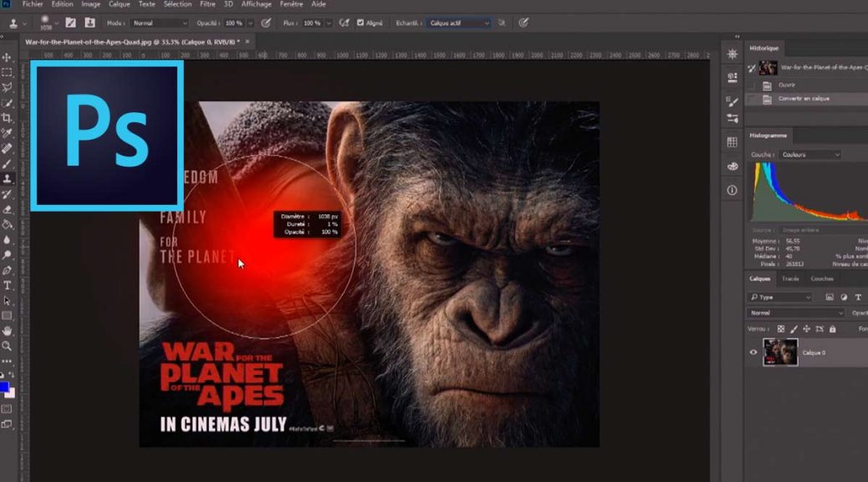The width and height of the screenshot is (868, 482).
Task: Select the Quick Selection tool
Action: click(x=7, y=103)
